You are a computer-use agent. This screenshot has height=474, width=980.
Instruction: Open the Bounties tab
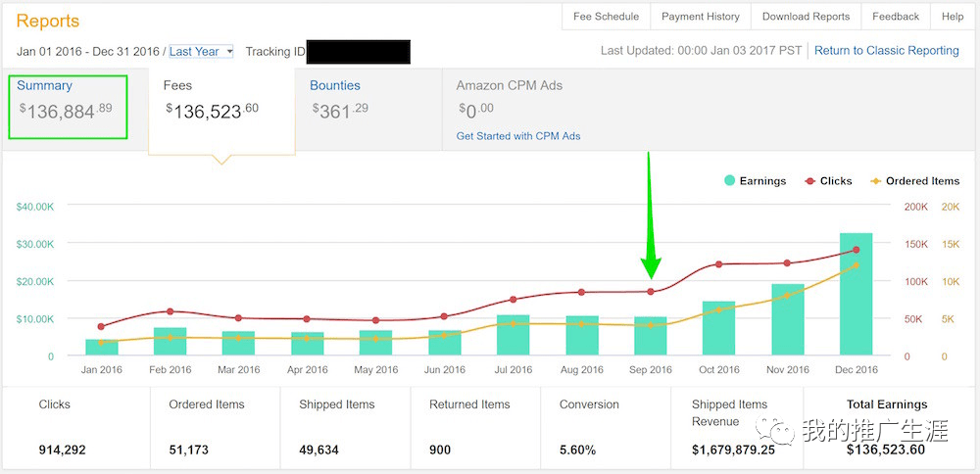(x=335, y=86)
